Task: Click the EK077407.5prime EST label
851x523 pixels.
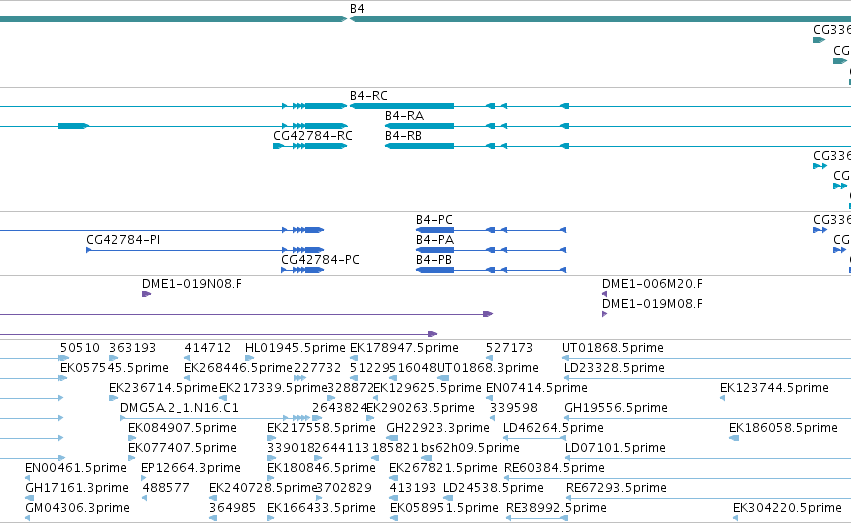Action: tap(182, 448)
